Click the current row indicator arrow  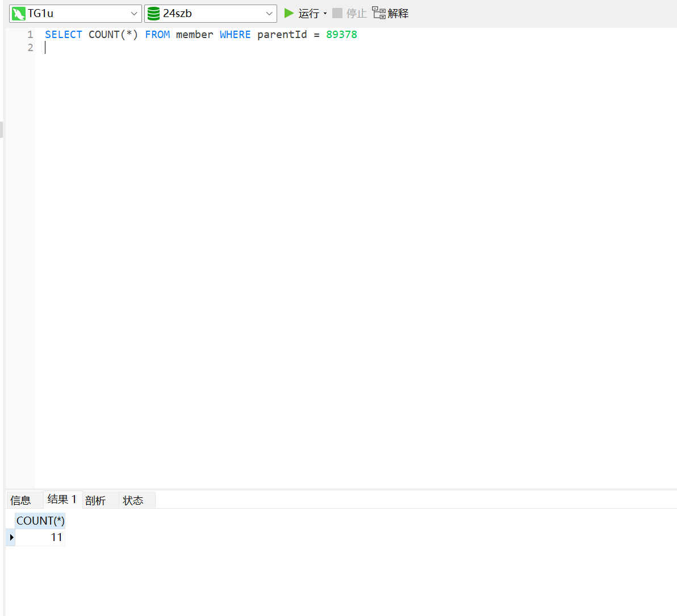pyautogui.click(x=11, y=538)
